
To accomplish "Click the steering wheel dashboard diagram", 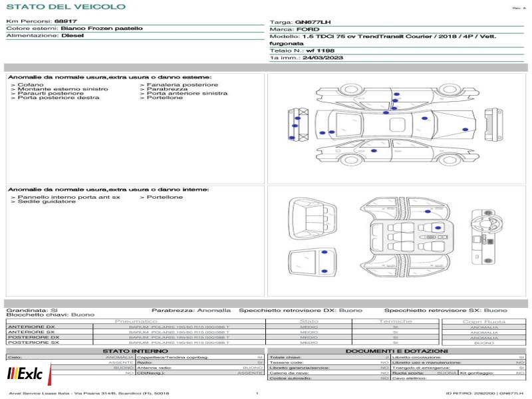I will pos(487,237).
